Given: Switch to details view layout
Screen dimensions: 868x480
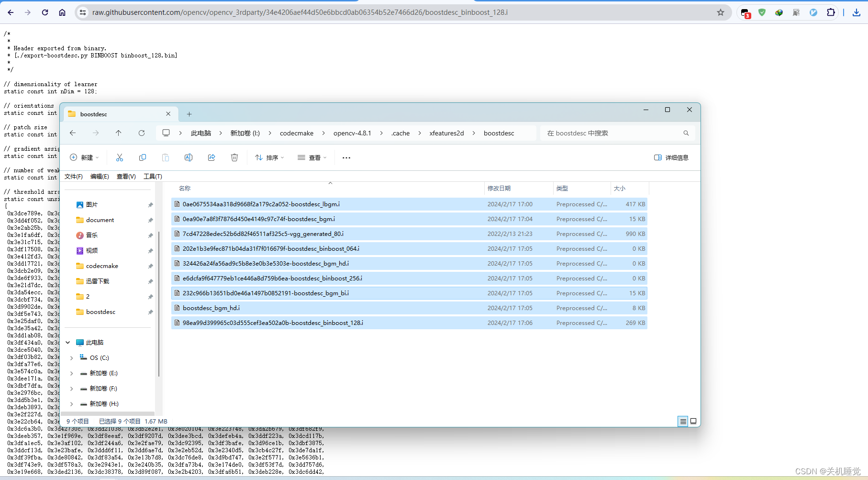Looking at the screenshot, I should click(683, 421).
